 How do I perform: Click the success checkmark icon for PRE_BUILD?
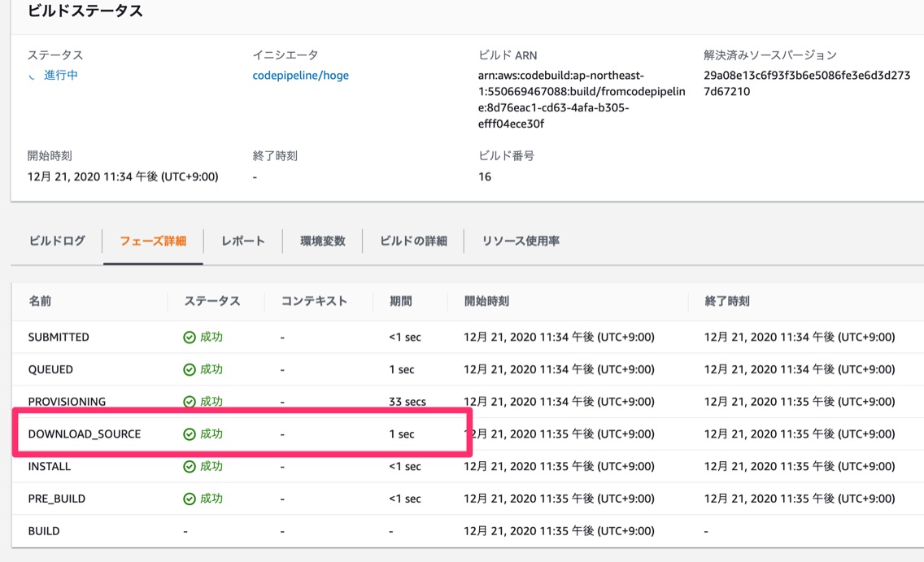190,499
